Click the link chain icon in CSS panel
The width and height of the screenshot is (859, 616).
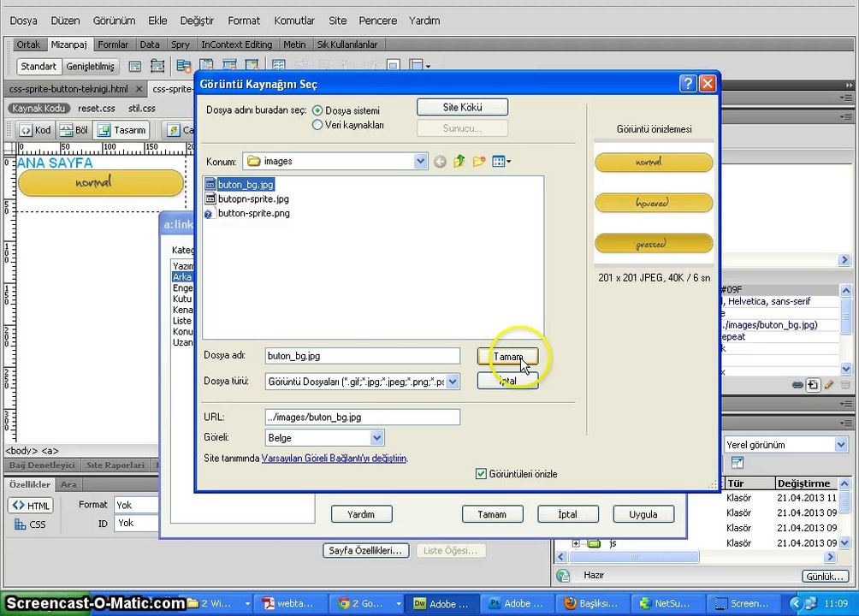pyautogui.click(x=797, y=385)
